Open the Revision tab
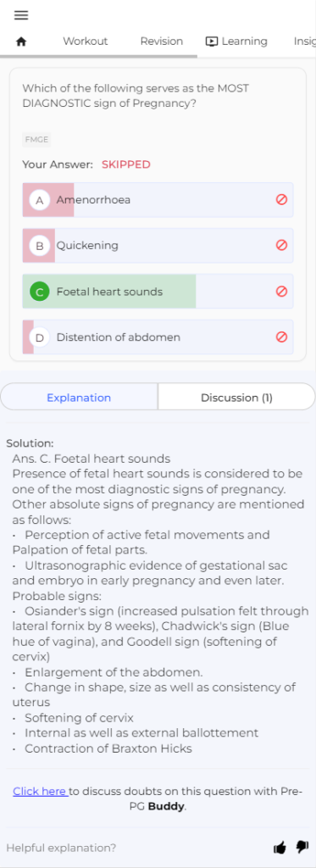Image resolution: width=316 pixels, height=868 pixels. coord(162,42)
